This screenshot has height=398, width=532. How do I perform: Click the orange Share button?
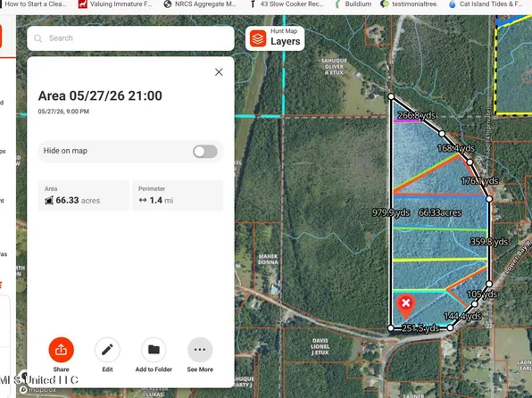61,350
